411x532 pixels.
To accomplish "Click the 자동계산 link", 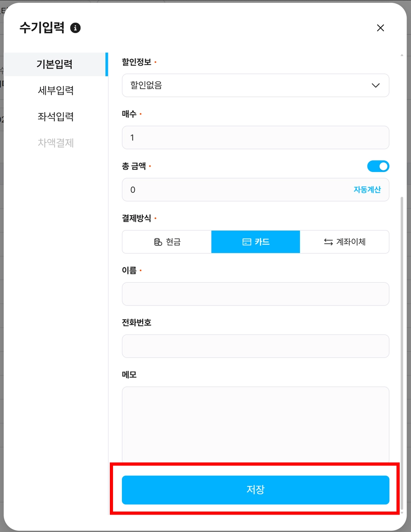I will pyautogui.click(x=367, y=190).
